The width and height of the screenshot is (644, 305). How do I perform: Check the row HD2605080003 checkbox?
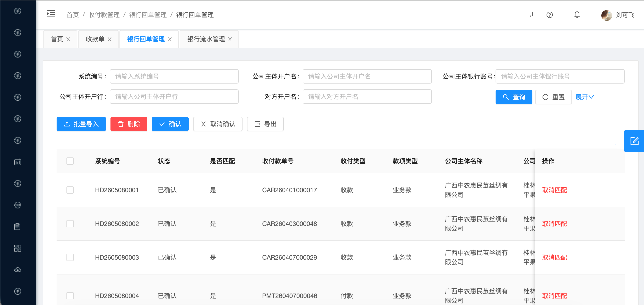coord(70,258)
